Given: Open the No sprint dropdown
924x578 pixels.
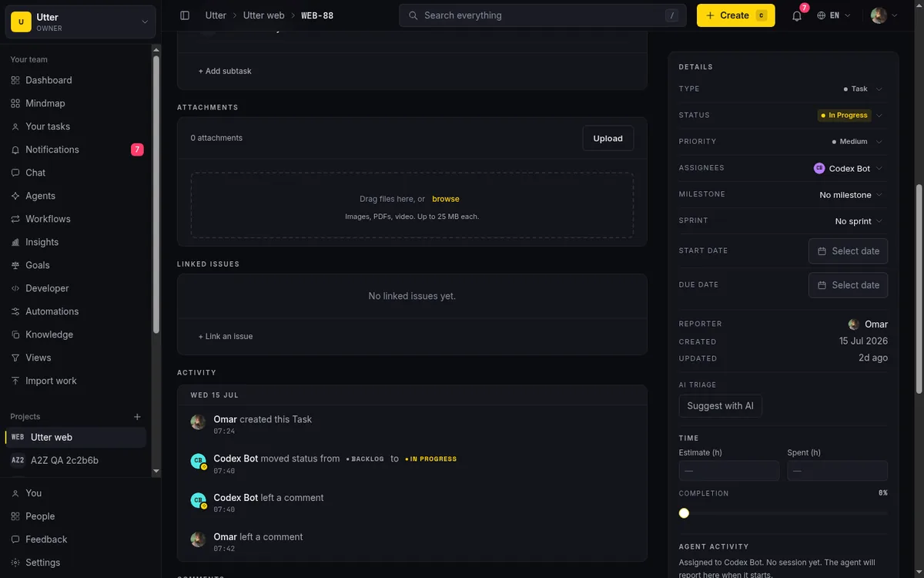Looking at the screenshot, I should [859, 221].
